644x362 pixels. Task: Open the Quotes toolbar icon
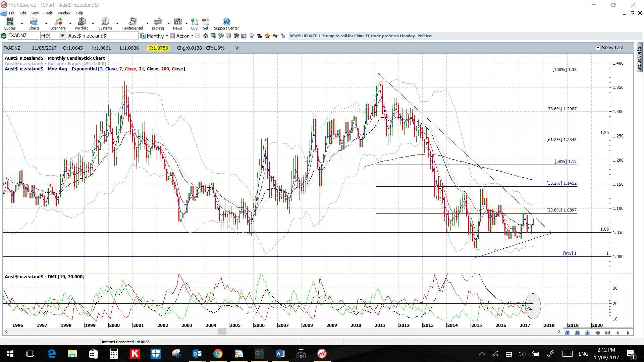(x=10, y=24)
